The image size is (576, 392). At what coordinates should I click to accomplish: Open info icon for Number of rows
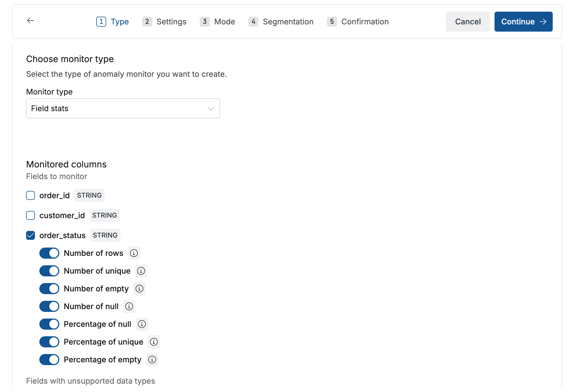tap(134, 253)
